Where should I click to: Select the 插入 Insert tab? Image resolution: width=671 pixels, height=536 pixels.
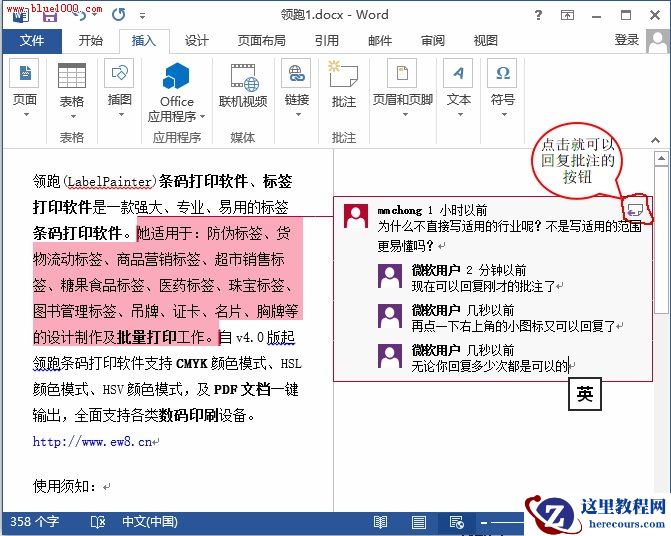coord(144,41)
